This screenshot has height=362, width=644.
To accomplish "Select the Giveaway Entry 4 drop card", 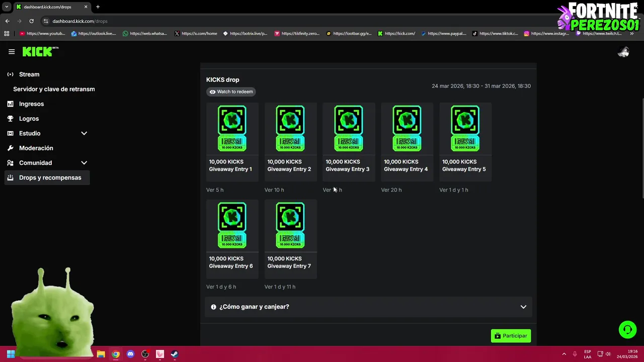I will point(407,142).
